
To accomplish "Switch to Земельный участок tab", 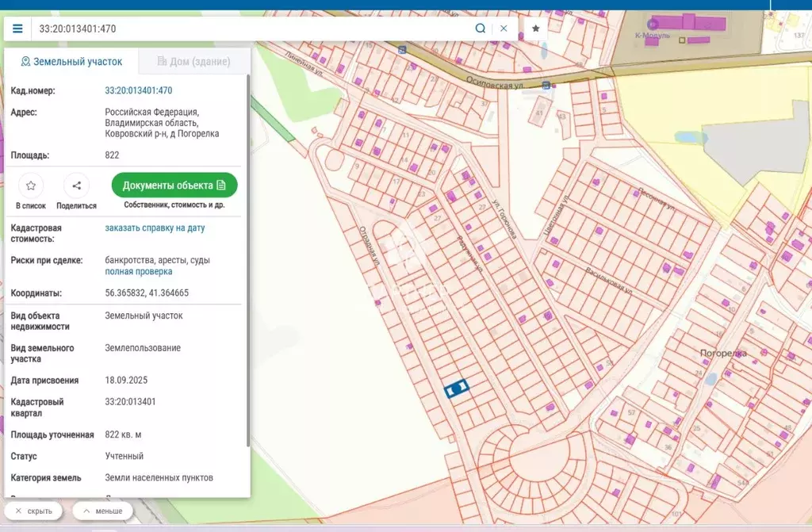I will click(x=71, y=62).
